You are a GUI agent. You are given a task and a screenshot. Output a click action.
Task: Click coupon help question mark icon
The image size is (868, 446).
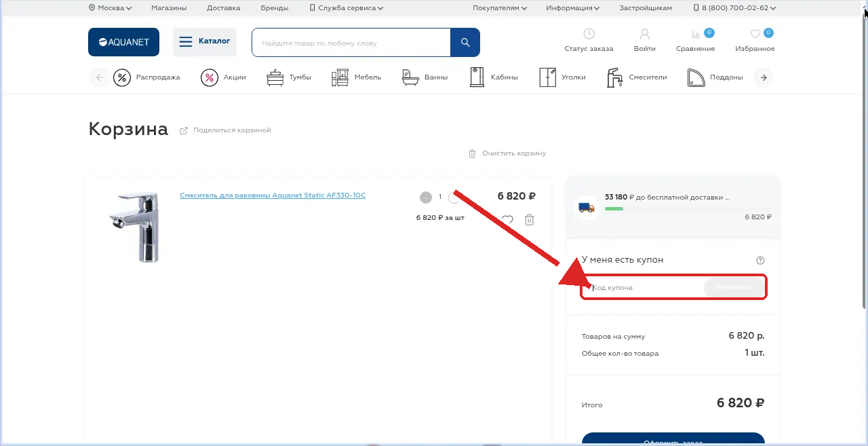760,260
